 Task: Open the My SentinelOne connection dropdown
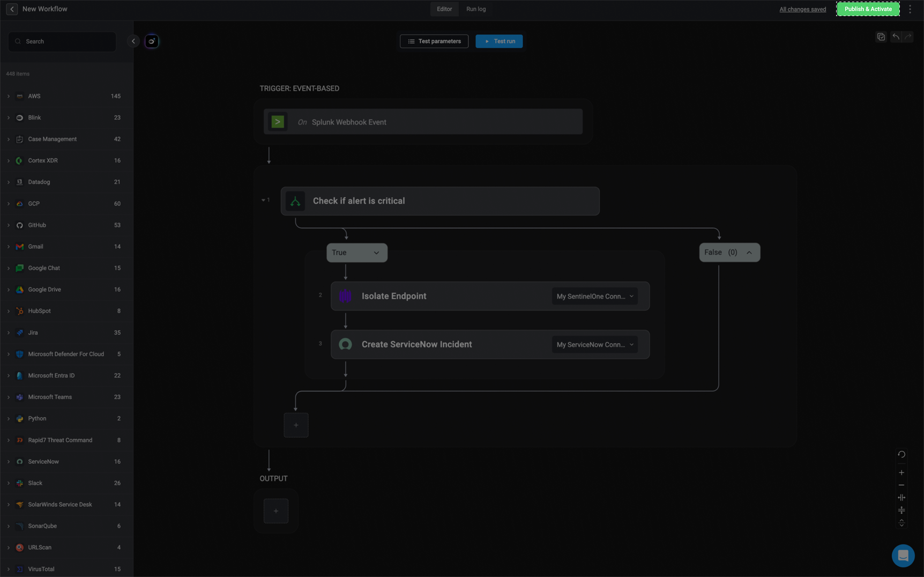point(595,296)
